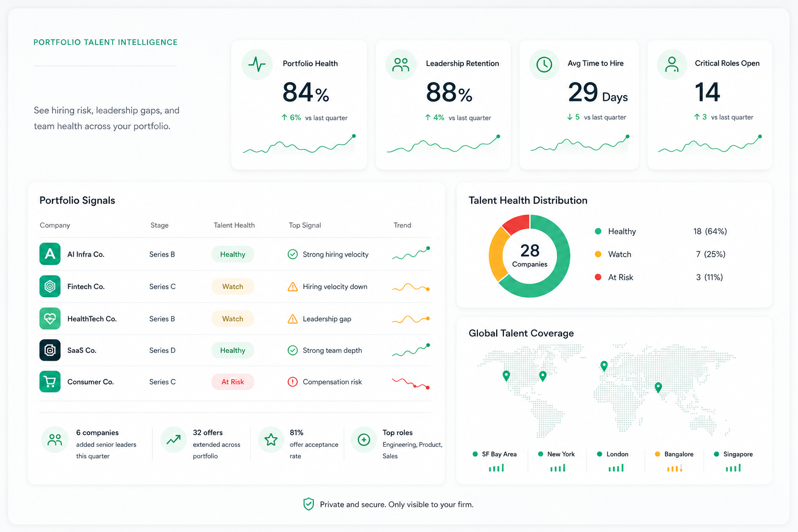Click the trending arrow icon beside 32 offers
The image size is (798, 532).
[174, 440]
